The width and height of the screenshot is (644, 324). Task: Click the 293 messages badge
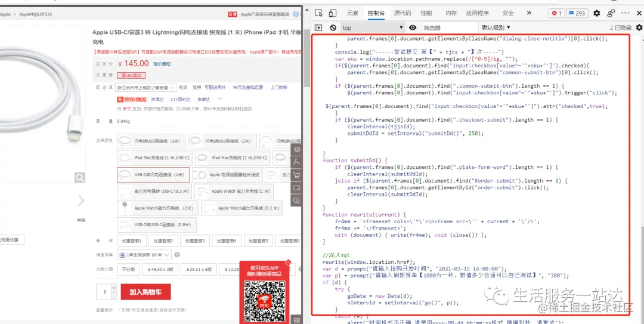click(576, 13)
